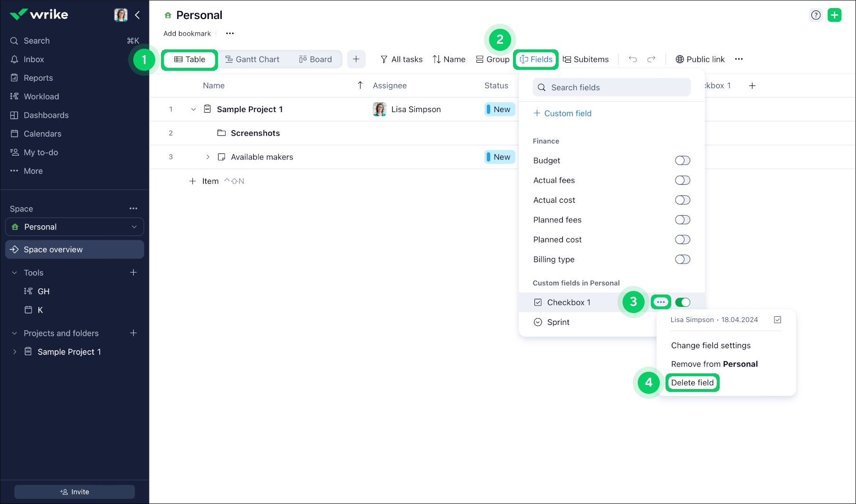856x504 pixels.
Task: Expand the Available makers row
Action: 208,157
